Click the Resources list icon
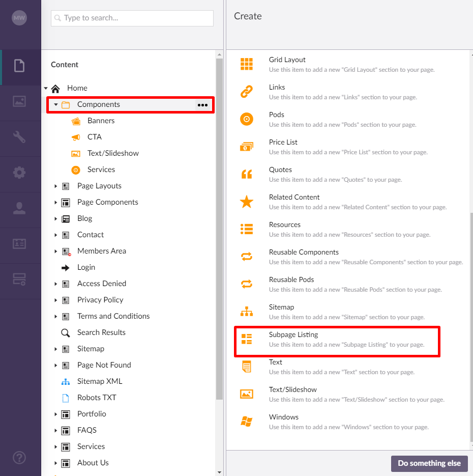The width and height of the screenshot is (473, 476). point(247,229)
